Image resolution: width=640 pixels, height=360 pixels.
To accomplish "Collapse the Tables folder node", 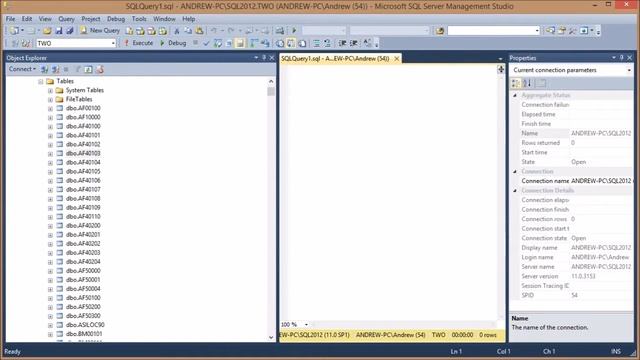I will [40, 82].
